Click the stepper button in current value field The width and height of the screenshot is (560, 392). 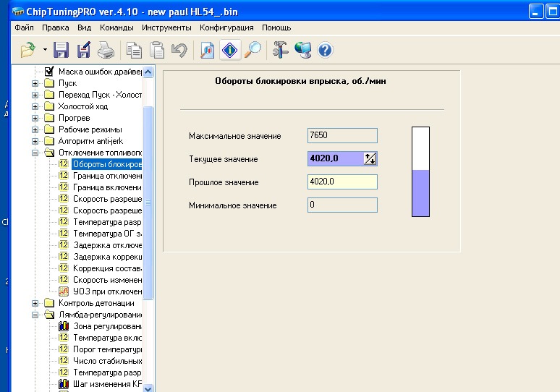click(370, 158)
